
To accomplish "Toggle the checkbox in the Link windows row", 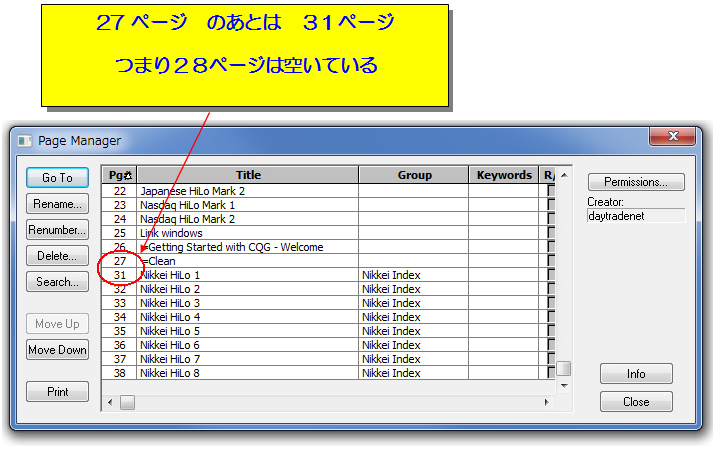I will coord(551,233).
